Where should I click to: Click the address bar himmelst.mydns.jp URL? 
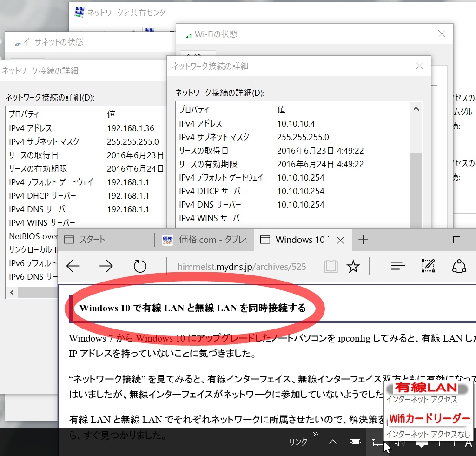tap(242, 267)
